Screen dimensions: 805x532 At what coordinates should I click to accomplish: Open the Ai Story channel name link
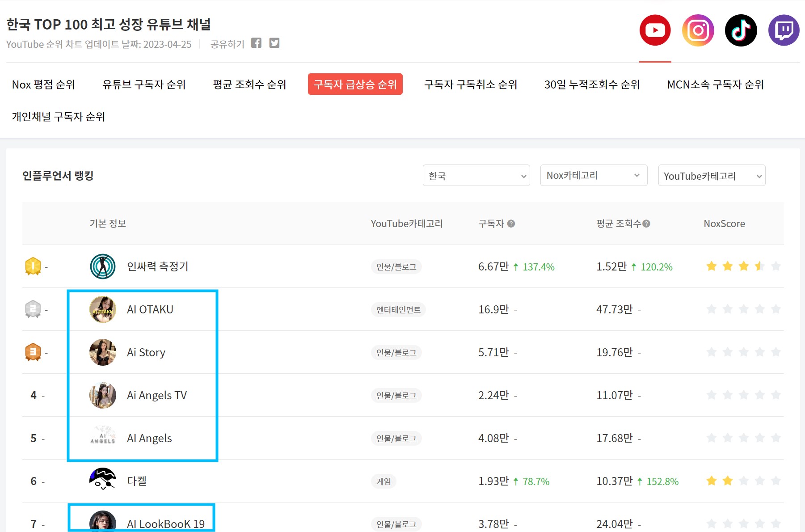click(146, 352)
